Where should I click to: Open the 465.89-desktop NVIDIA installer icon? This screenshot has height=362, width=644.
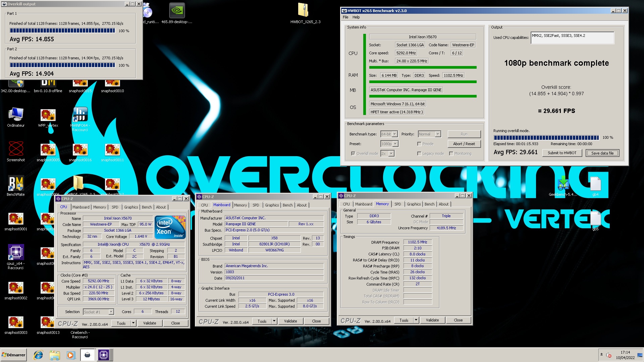177,13
